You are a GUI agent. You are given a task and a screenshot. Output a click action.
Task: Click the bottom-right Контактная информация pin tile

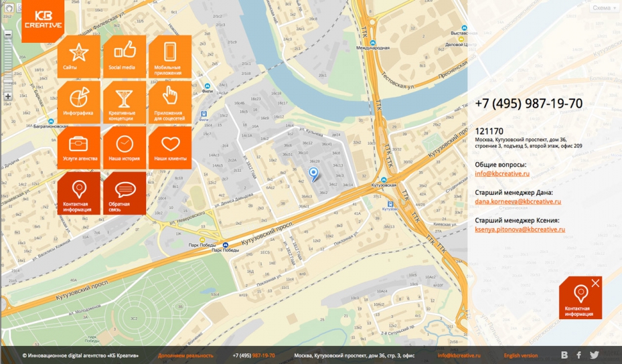tap(580, 298)
